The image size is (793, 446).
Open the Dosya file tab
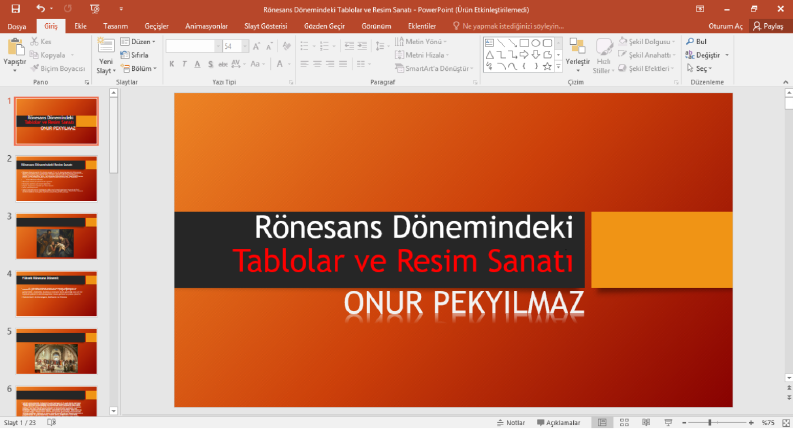pos(17,26)
